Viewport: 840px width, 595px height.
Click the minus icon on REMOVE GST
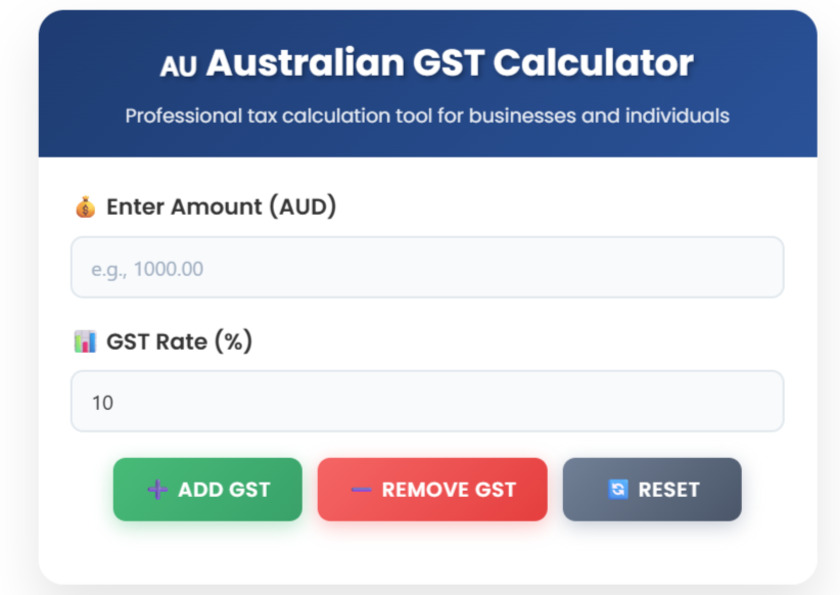[x=361, y=490]
